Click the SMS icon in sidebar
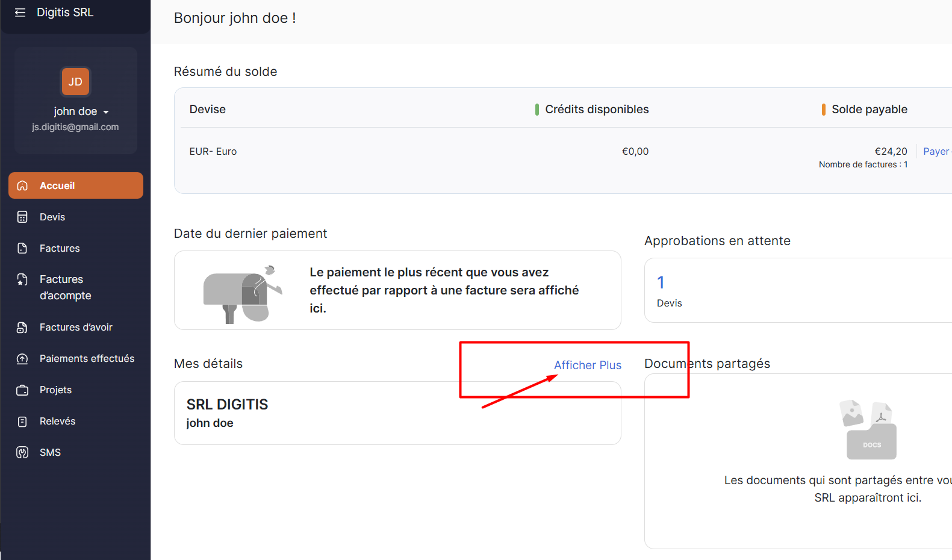The image size is (952, 560). coord(22,453)
